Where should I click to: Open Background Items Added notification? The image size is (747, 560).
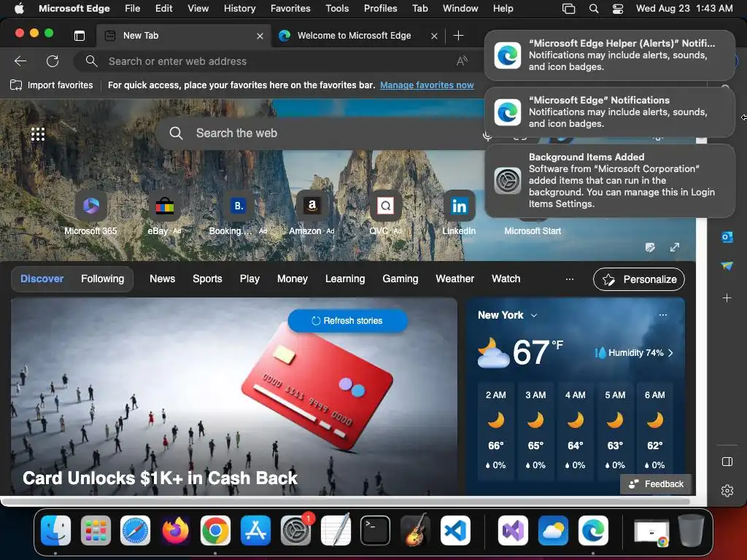pos(609,181)
